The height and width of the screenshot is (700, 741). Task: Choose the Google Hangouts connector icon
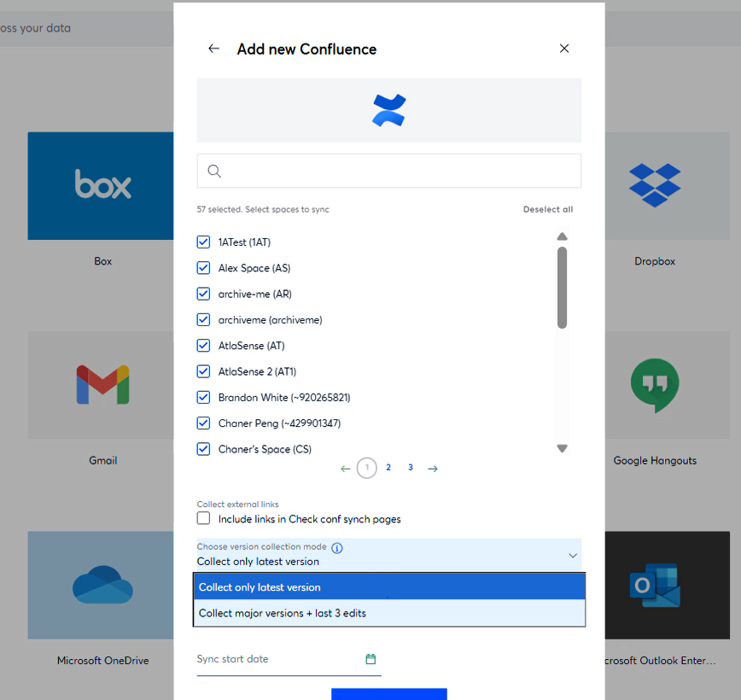(655, 385)
